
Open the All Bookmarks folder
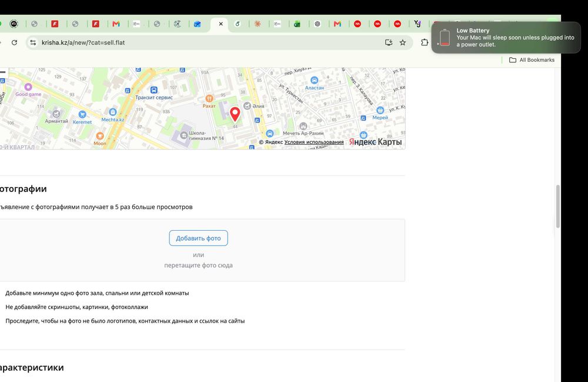(x=532, y=59)
